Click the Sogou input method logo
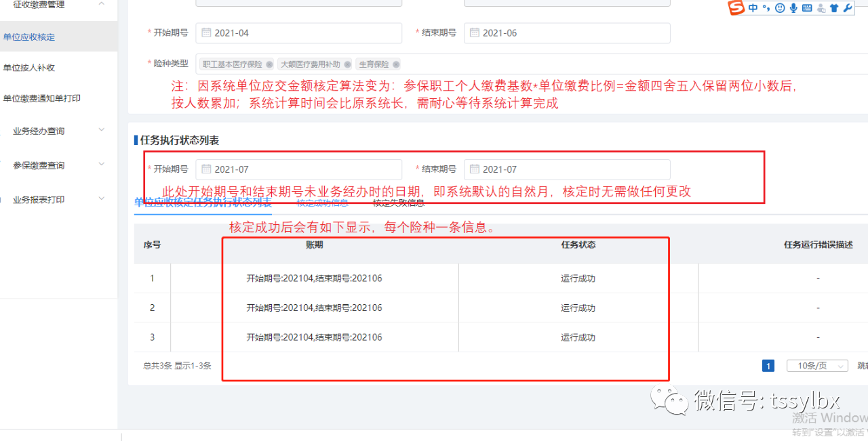868x441 pixels. click(736, 8)
